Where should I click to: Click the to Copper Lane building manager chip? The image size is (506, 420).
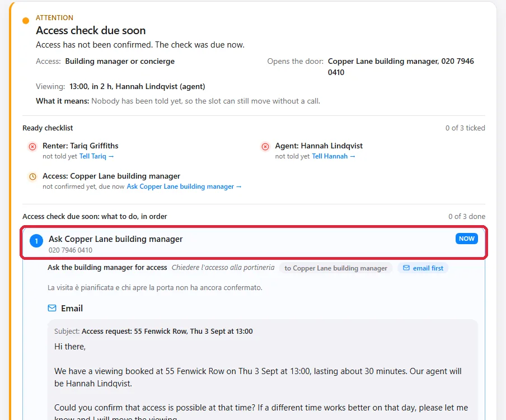[336, 268]
